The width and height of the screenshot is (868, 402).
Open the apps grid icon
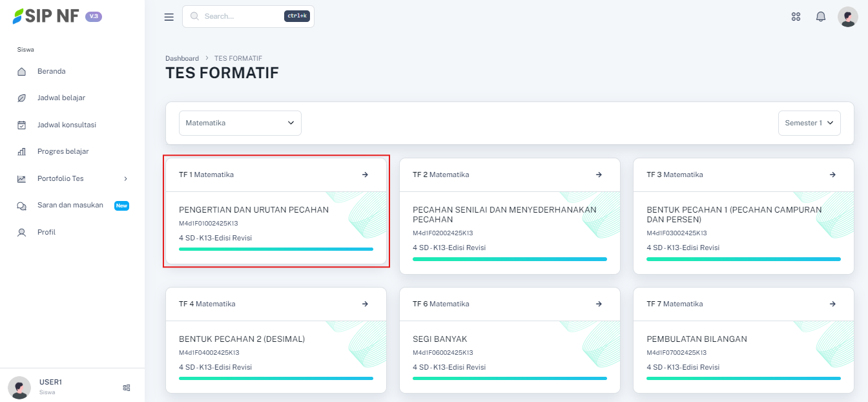click(796, 17)
